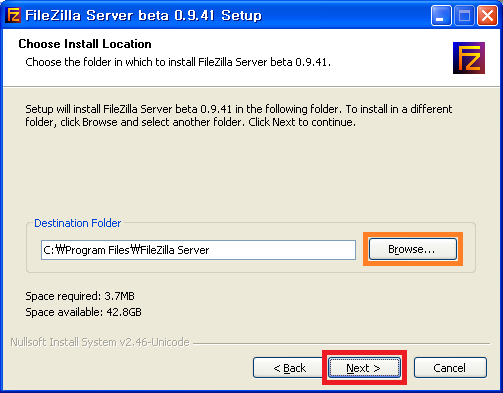Screen dimensions: 503x393
Task: Cancel the FileZilla Server installation
Action: click(x=450, y=368)
